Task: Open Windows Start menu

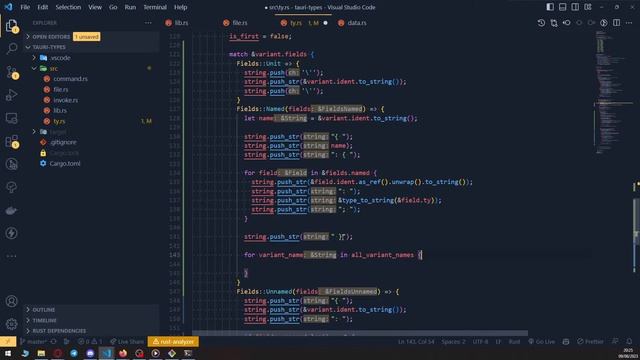Action: pos(8,353)
